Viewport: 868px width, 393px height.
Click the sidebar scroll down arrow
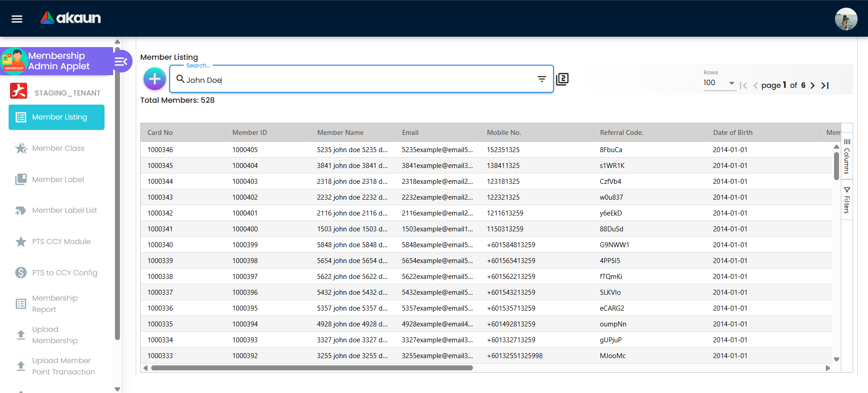point(117,389)
